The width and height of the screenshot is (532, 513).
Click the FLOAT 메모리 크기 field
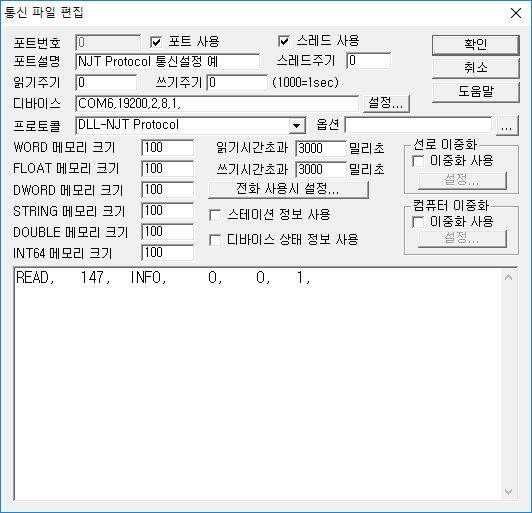[x=168, y=169]
